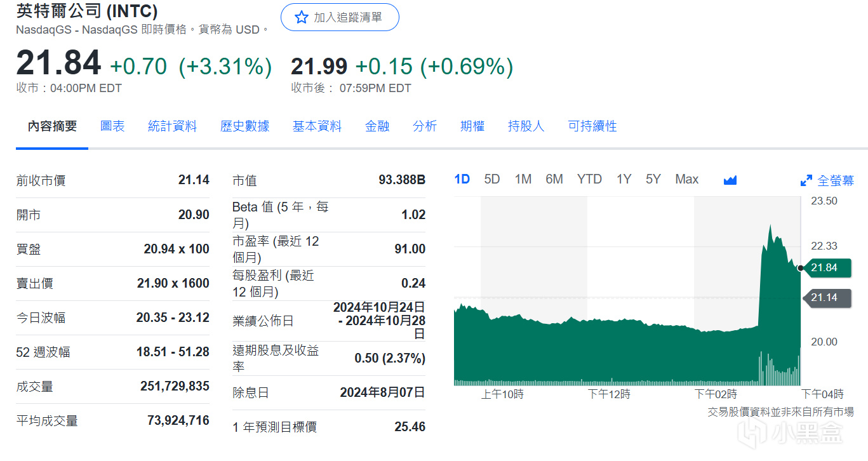Open the 分析 tab
Viewport: 868px width, 461px height.
tap(425, 126)
